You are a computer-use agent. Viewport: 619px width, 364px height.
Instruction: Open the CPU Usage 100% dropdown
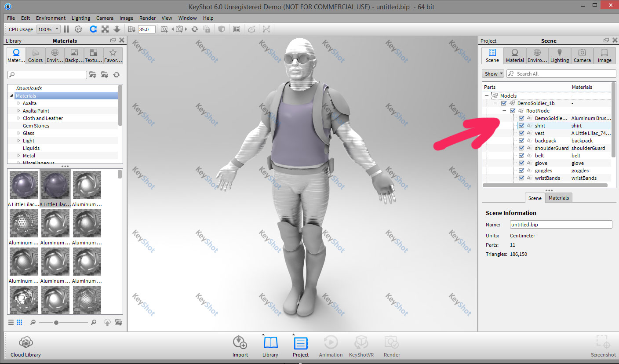point(48,29)
